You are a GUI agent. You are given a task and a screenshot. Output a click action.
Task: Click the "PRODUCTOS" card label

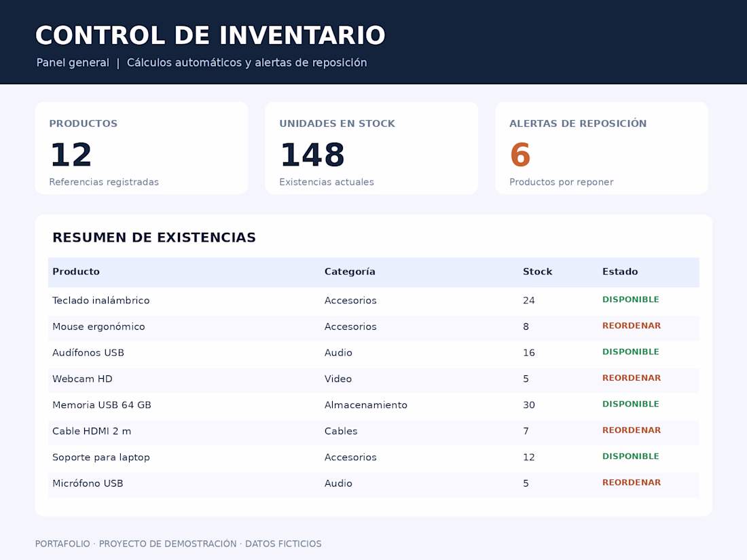point(84,124)
